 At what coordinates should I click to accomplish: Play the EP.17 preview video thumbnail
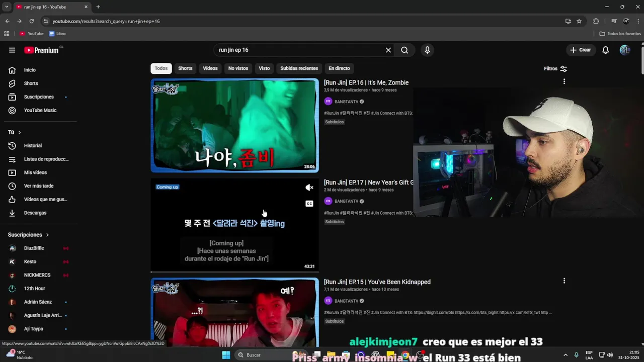(234, 225)
